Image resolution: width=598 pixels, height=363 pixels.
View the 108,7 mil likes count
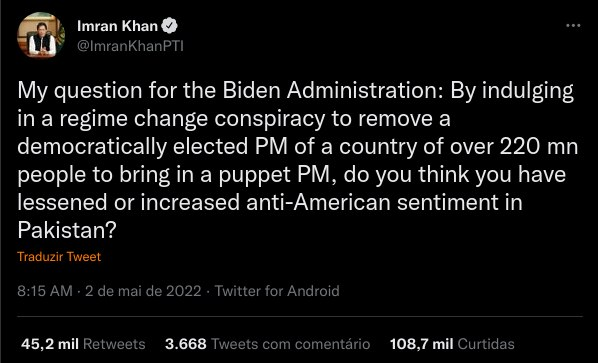point(421,344)
